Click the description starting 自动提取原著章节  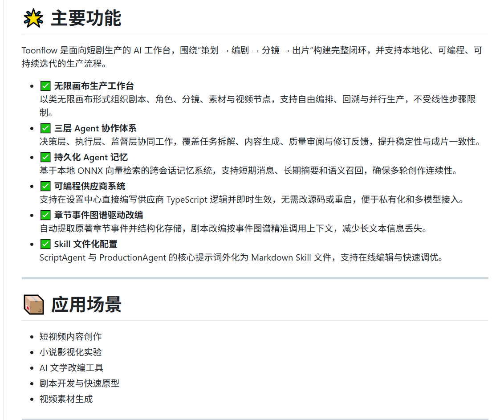point(234,228)
